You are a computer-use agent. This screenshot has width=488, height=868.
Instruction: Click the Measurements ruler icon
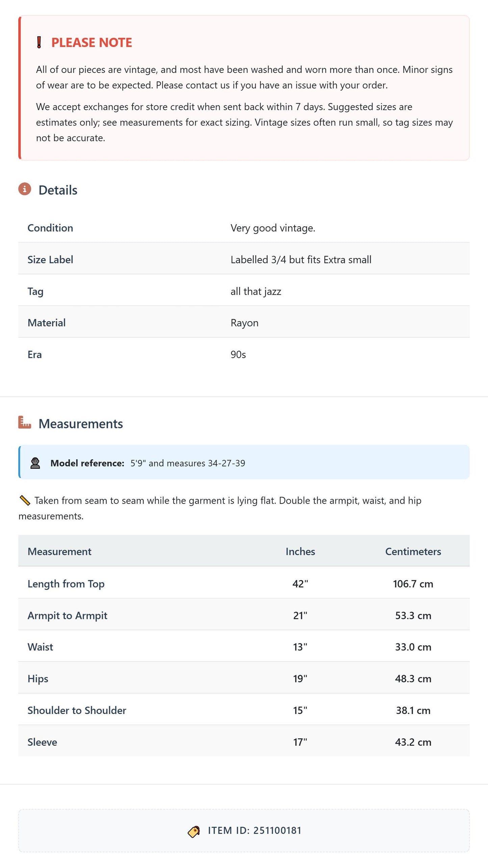[x=25, y=423]
